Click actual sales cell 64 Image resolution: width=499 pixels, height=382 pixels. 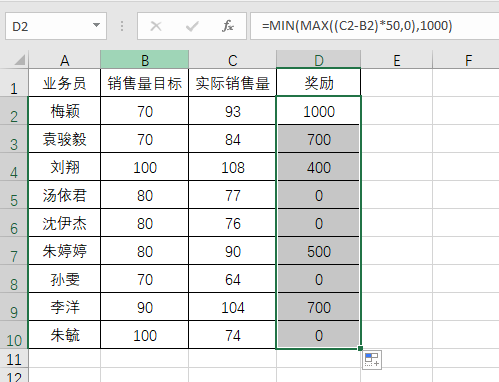[233, 279]
